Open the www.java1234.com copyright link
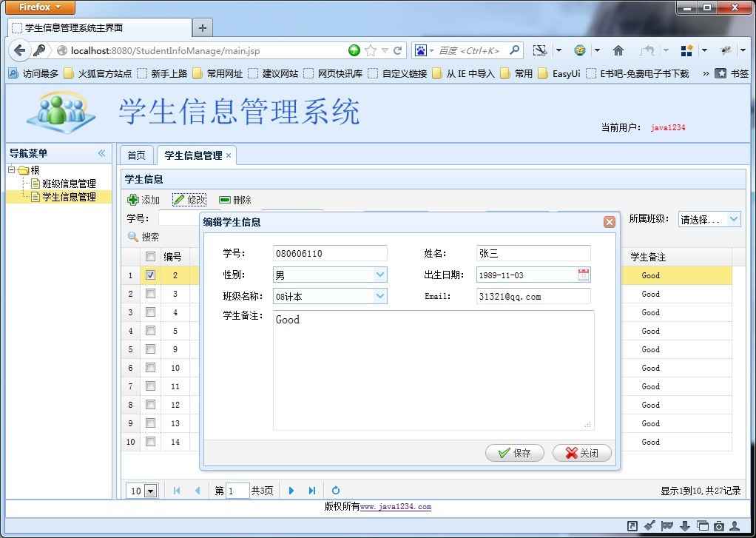Image resolution: width=756 pixels, height=538 pixels. tap(396, 507)
